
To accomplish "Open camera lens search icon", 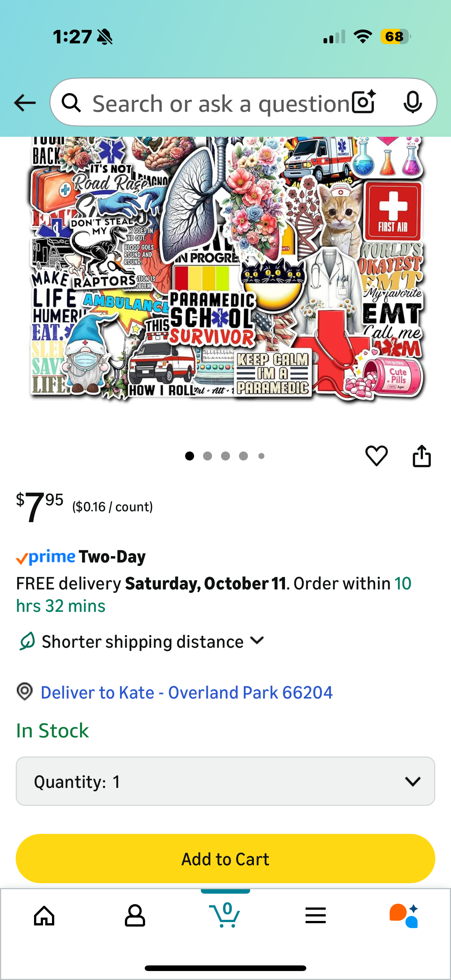I will [x=364, y=102].
